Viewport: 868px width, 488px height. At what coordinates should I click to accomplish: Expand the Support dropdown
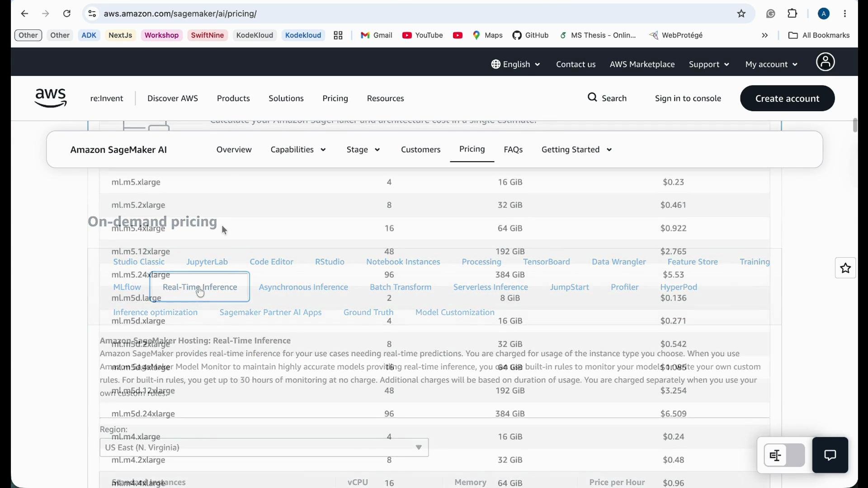[709, 65]
